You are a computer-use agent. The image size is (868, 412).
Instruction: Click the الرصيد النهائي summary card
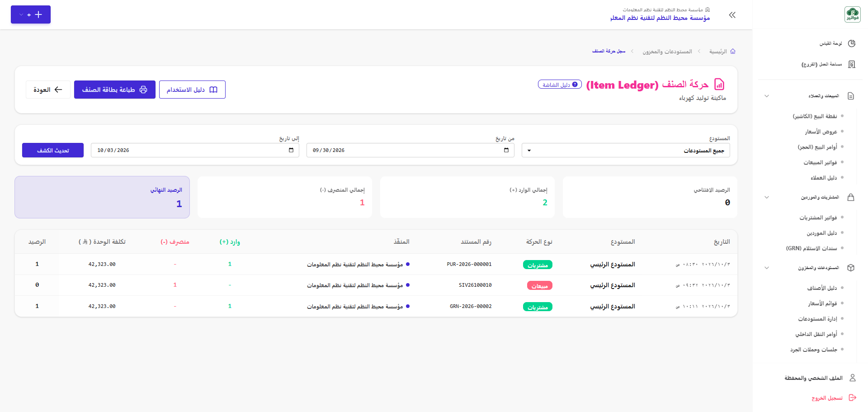coord(102,197)
